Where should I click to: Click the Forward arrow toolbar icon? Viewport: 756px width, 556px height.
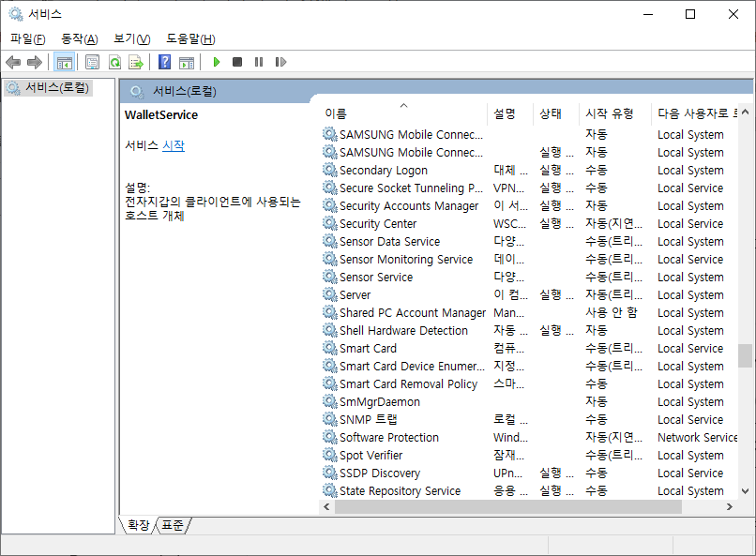click(34, 62)
